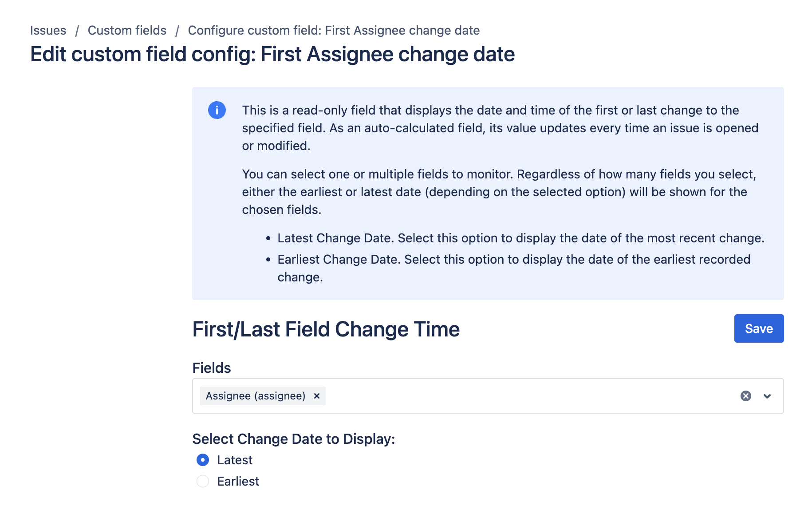Clear all monitored fields using the circle-x icon
The image size is (812, 514).
[x=746, y=395]
